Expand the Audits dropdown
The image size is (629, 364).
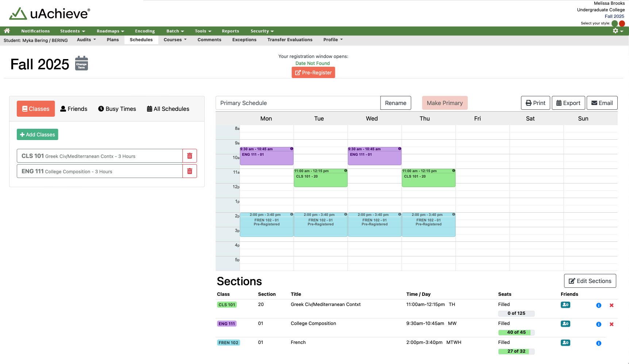86,40
